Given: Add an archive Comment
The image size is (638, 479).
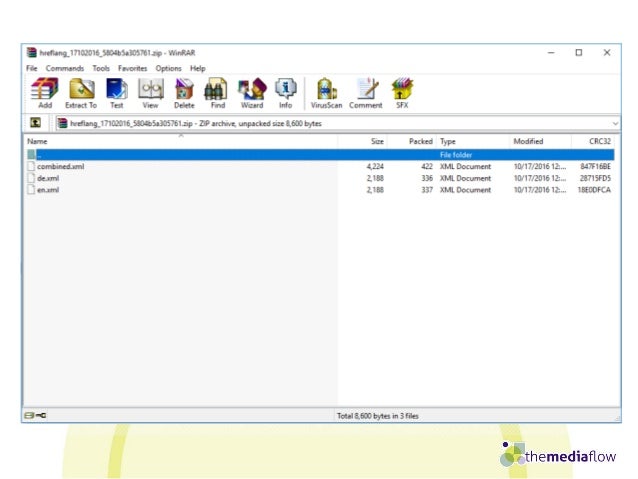Looking at the screenshot, I should pyautogui.click(x=366, y=93).
